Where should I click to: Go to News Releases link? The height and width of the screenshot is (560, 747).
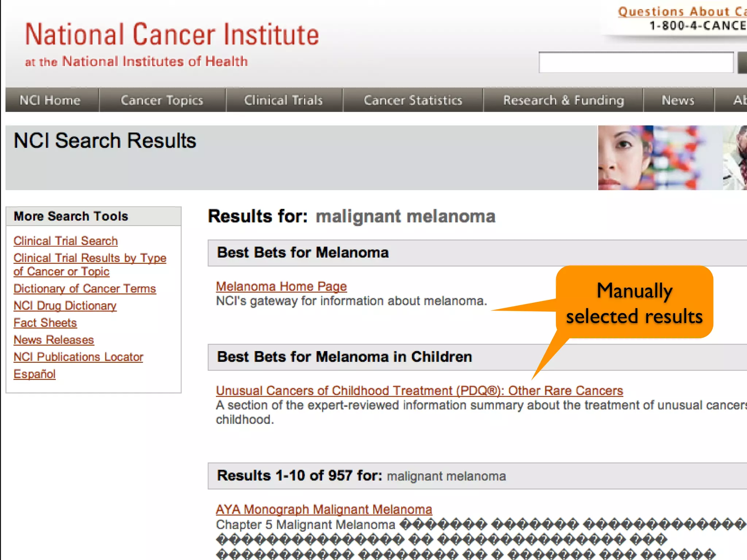tap(54, 340)
